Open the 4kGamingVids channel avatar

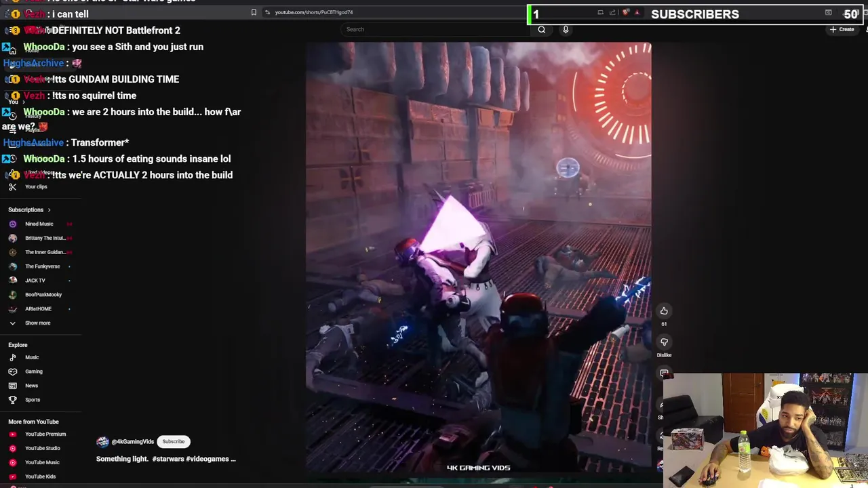(102, 441)
